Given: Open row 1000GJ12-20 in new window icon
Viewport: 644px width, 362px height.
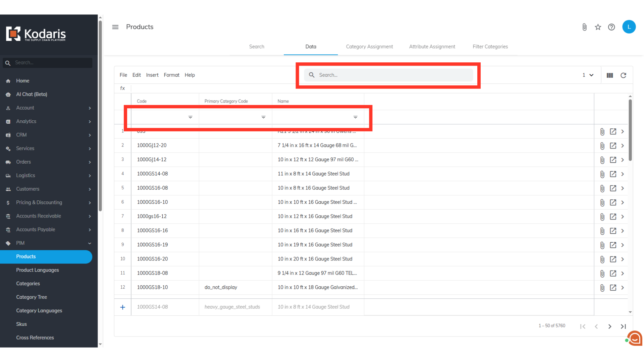Looking at the screenshot, I should click(613, 146).
